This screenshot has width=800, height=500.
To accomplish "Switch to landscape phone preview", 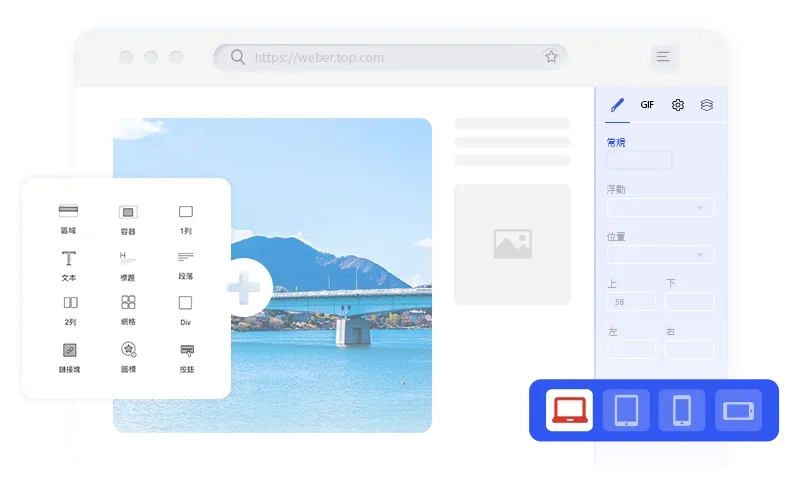I will (738, 410).
